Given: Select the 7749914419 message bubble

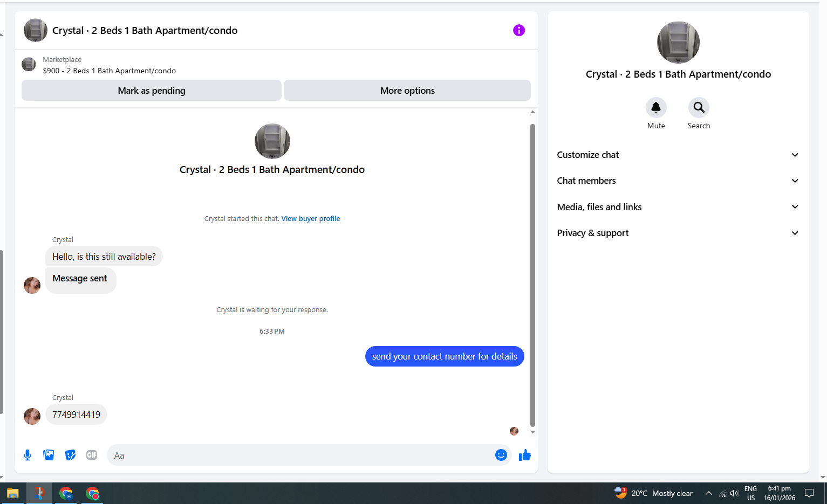Looking at the screenshot, I should coord(76,415).
